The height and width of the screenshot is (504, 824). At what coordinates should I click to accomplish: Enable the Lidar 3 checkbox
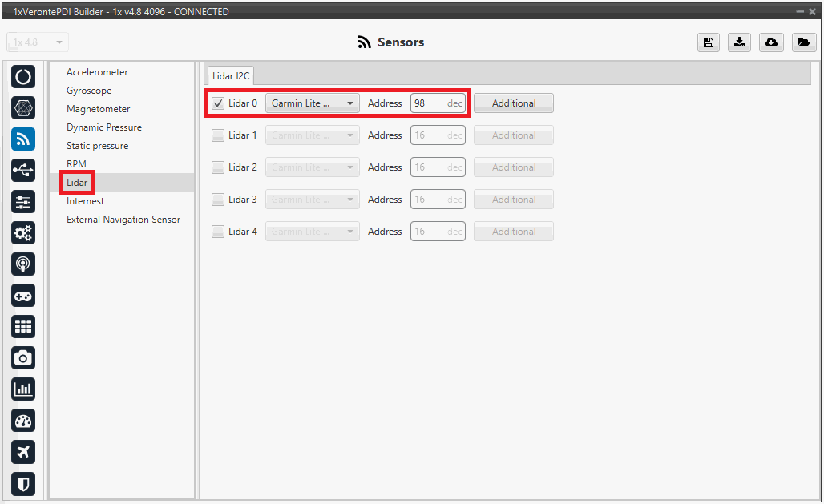(x=218, y=200)
